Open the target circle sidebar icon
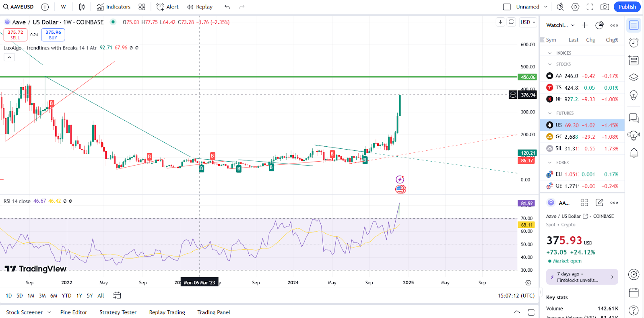 coord(634,275)
